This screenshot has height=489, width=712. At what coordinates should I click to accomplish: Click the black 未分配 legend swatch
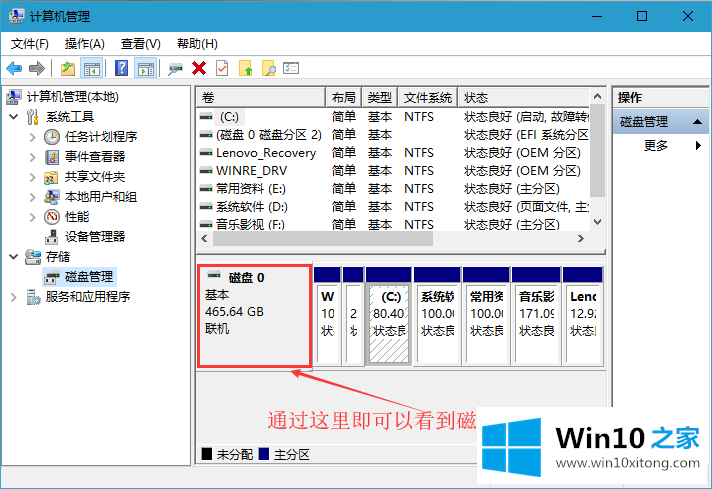tap(207, 454)
